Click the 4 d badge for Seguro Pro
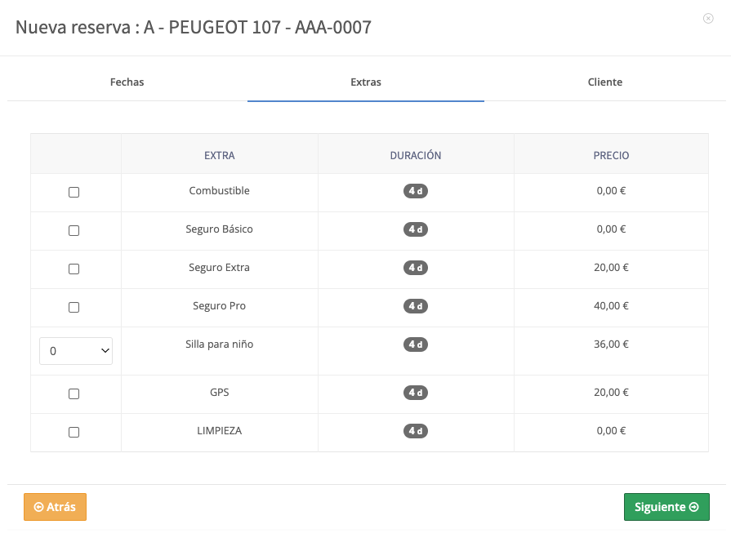Viewport: 731px width, 560px height. point(416,306)
